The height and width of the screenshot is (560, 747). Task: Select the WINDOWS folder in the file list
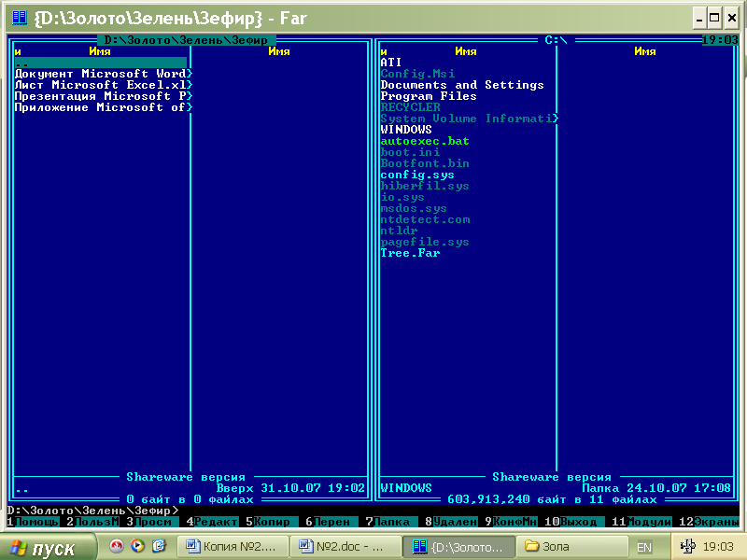click(x=406, y=130)
